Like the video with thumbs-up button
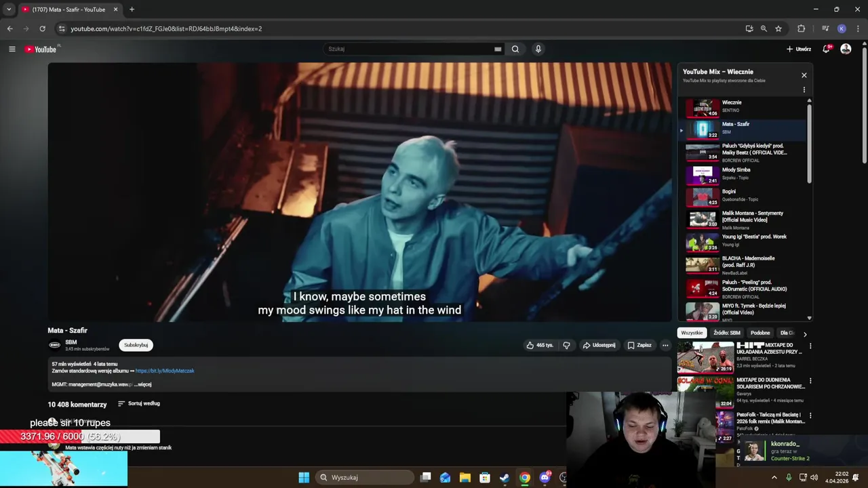Screen dimensions: 868x488 pos(540,345)
